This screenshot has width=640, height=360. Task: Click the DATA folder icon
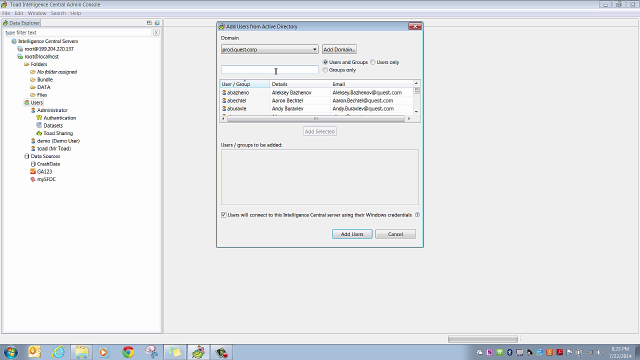tap(33, 87)
